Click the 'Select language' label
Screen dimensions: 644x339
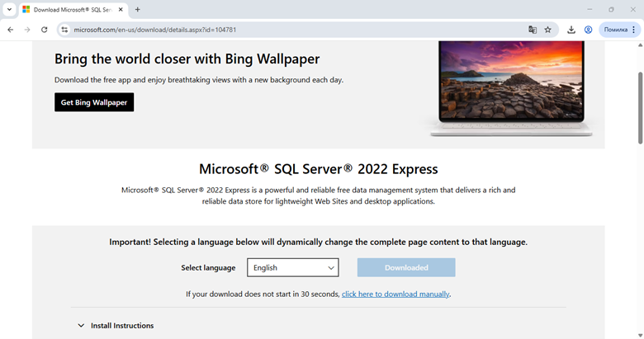pos(208,268)
